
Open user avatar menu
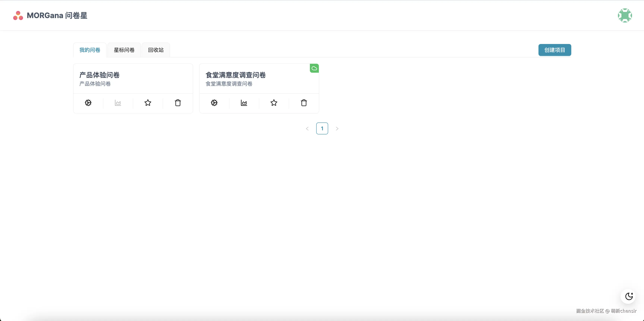[625, 15]
